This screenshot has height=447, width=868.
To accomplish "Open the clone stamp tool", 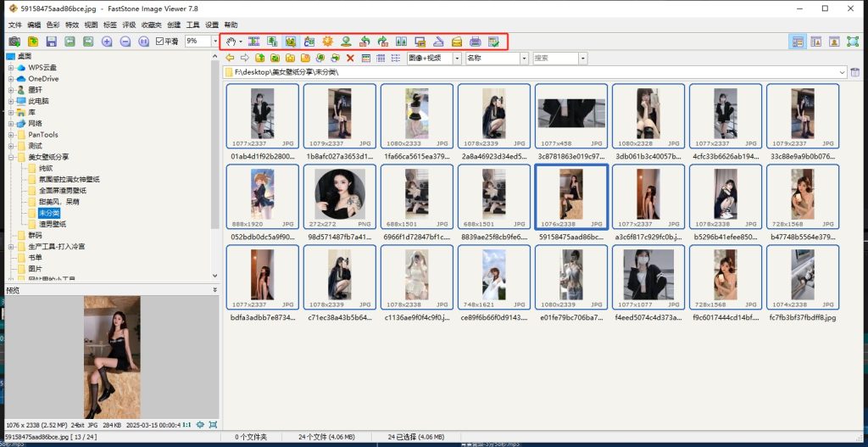I will coord(346,41).
